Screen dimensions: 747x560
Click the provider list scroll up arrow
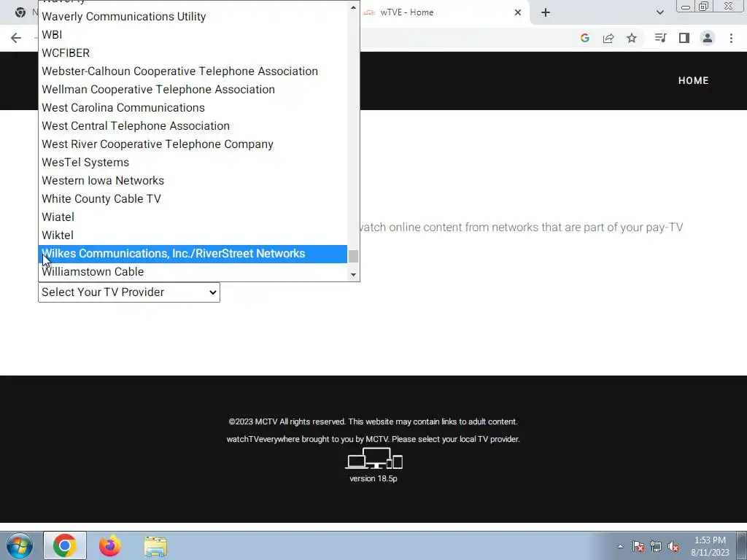click(x=353, y=7)
